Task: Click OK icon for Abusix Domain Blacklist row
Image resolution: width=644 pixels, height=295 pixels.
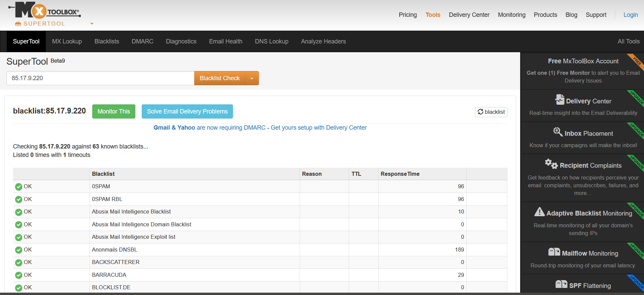Action: click(x=19, y=225)
